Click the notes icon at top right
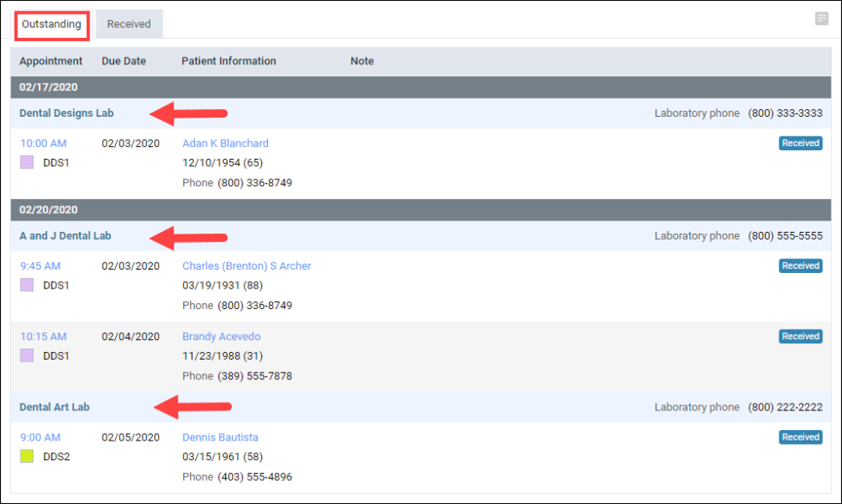The height and width of the screenshot is (504, 842). pos(821,19)
